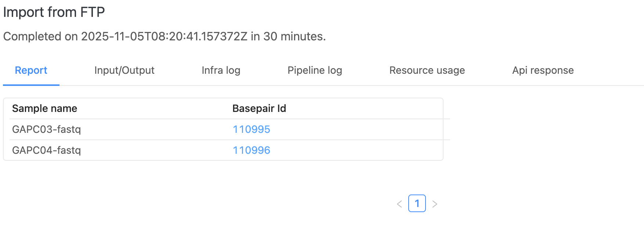Click the previous page chevron
Screen dimensions: 644x240
(x=399, y=203)
